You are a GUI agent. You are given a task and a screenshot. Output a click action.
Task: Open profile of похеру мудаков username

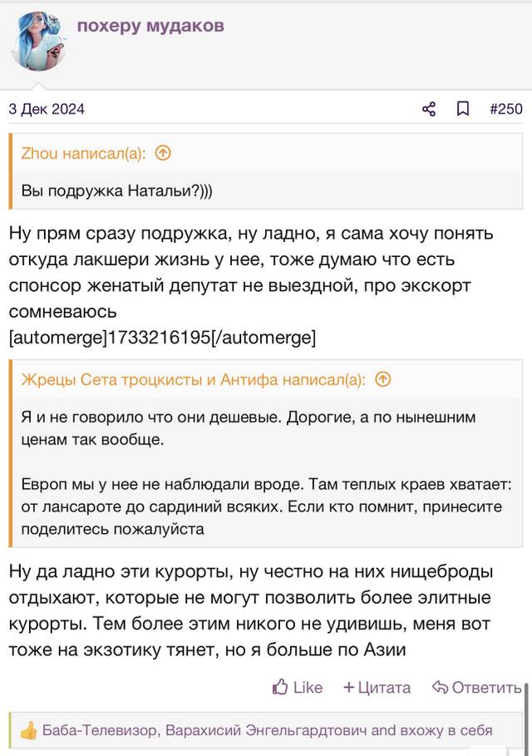[x=150, y=25]
